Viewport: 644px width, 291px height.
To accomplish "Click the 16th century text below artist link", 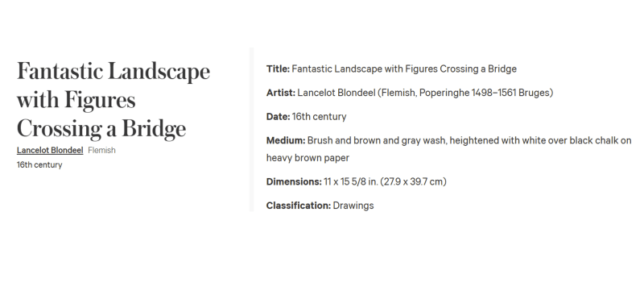I will pos(39,164).
